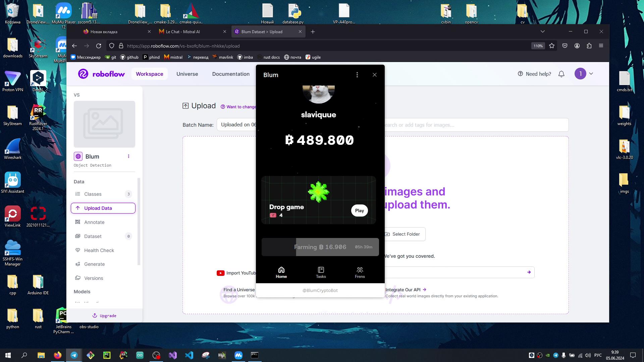Open the Workspace nav item

(x=149, y=74)
